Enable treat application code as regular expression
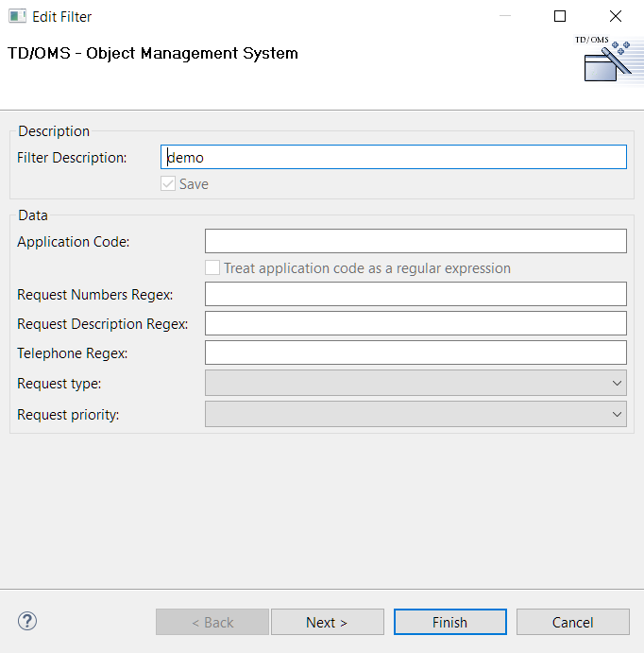The height and width of the screenshot is (653, 644). point(212,268)
